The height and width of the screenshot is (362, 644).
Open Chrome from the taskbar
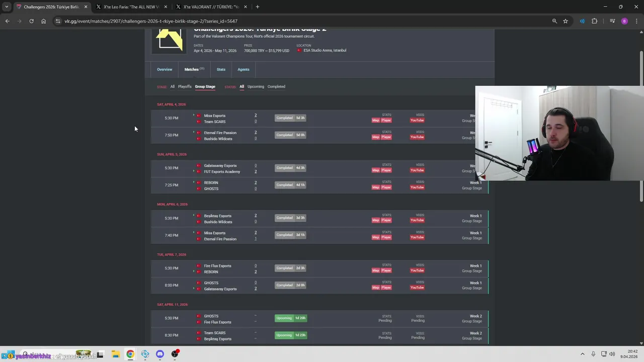[130, 354]
